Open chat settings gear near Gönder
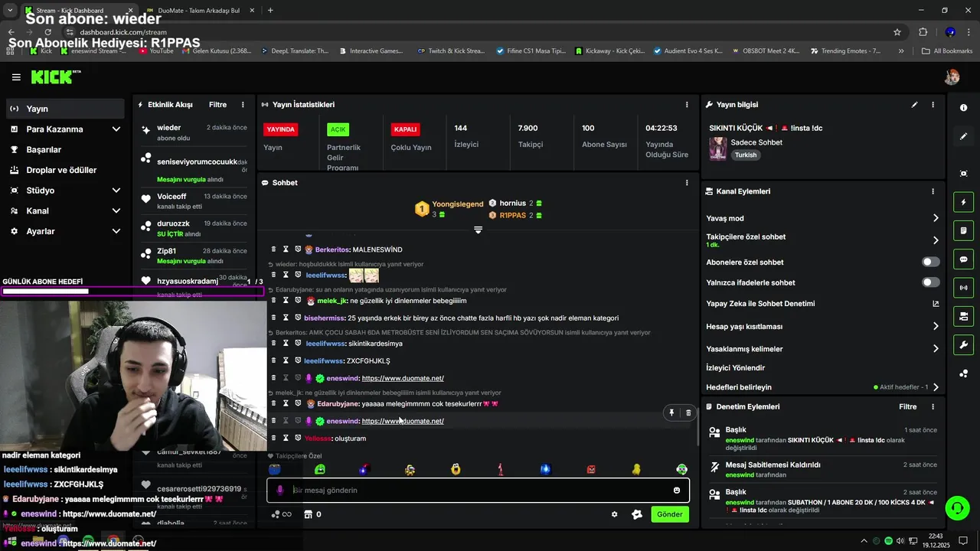 click(x=614, y=514)
